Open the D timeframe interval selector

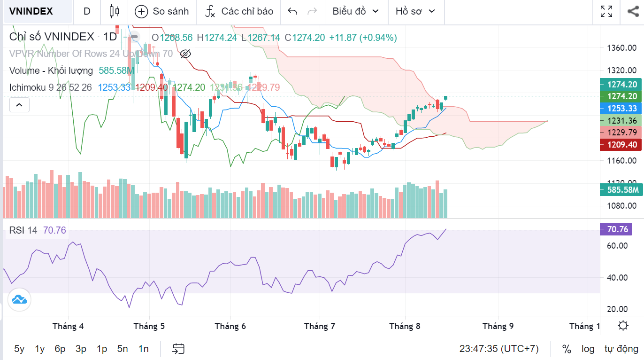[x=87, y=12]
